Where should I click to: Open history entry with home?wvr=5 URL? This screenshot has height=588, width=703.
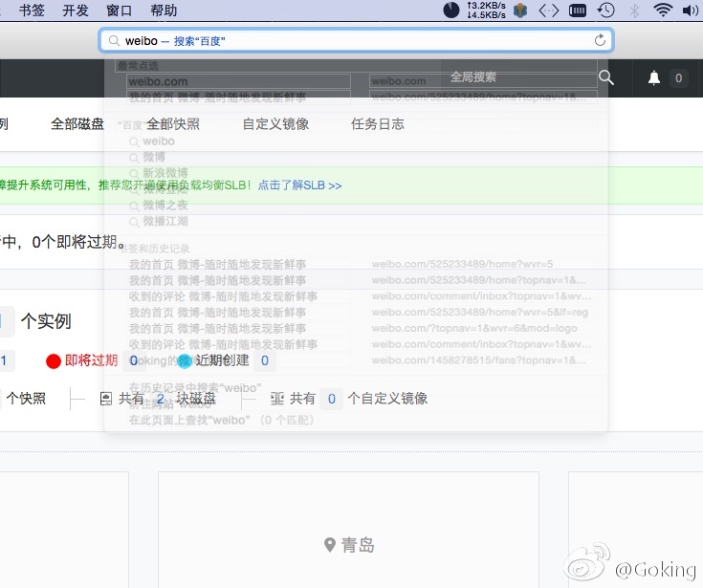pyautogui.click(x=362, y=264)
